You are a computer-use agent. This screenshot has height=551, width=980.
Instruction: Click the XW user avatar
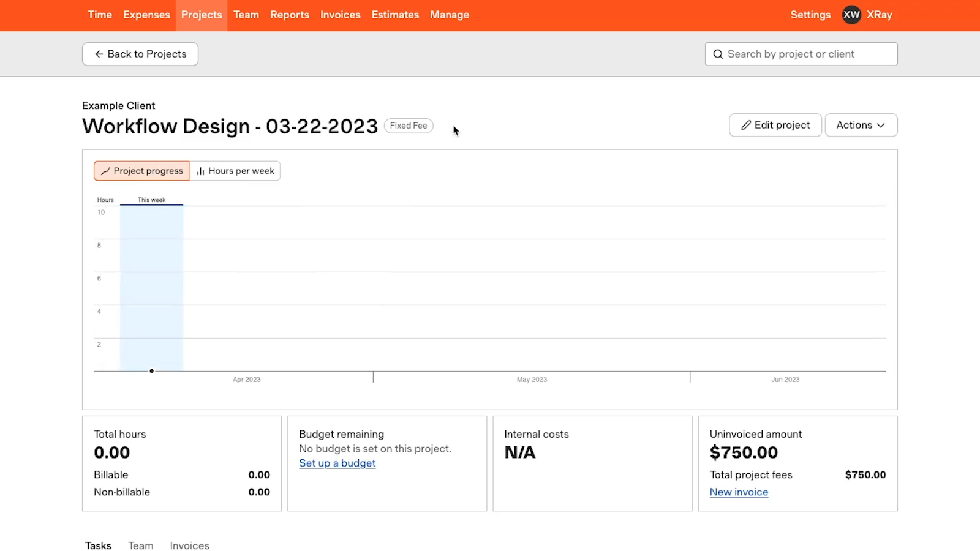851,15
